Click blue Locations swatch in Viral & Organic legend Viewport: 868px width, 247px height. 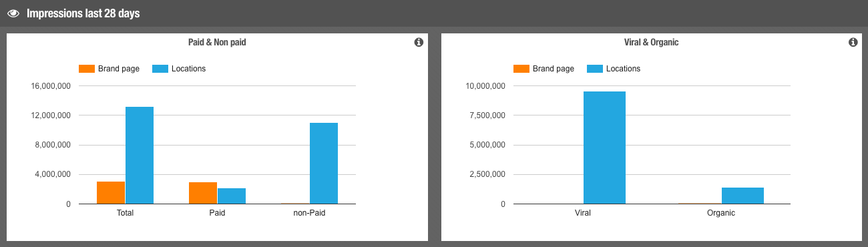tap(595, 69)
